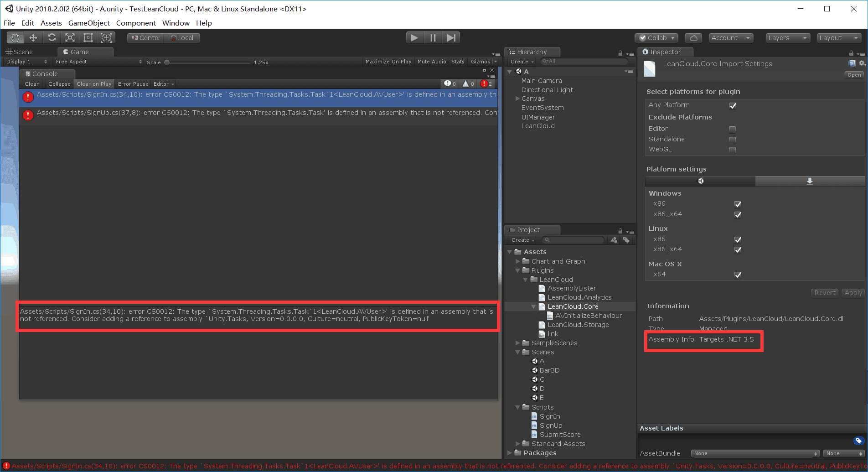
Task: Toggle warning count filter in Console
Action: click(468, 83)
